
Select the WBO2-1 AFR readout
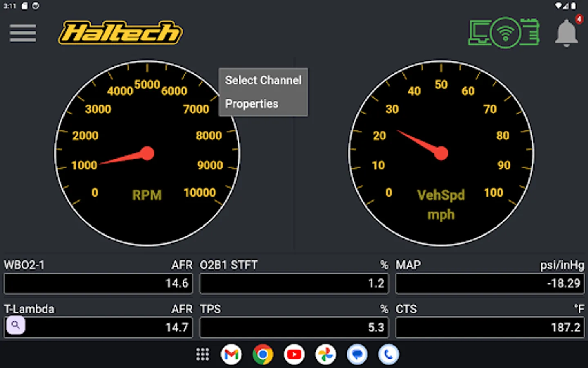pyautogui.click(x=98, y=283)
